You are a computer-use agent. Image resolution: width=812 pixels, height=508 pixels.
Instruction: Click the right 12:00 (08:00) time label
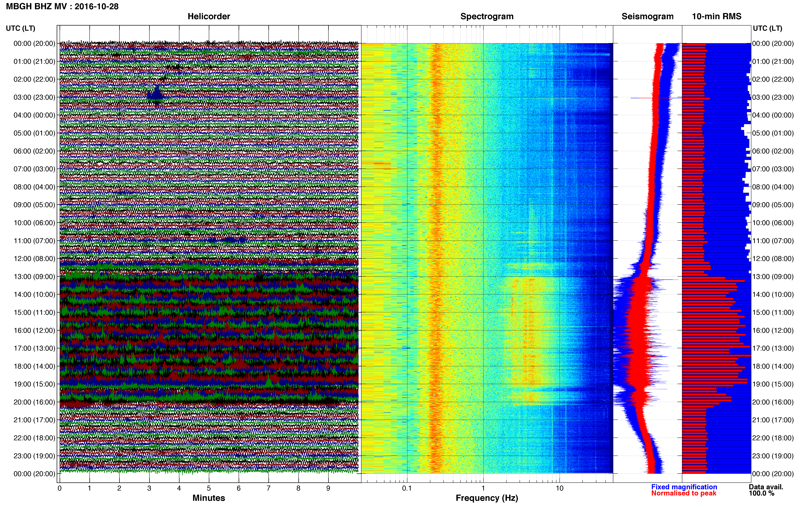point(773,259)
